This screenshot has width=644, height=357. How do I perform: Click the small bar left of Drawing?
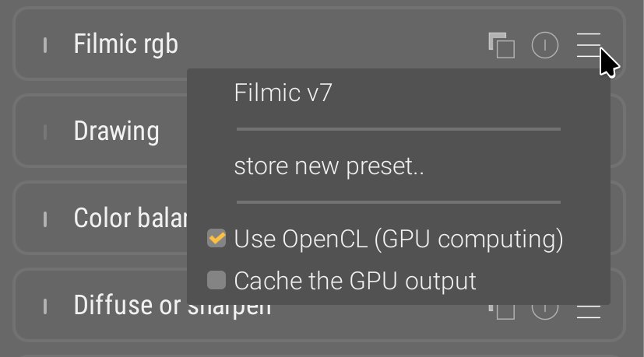(45, 131)
